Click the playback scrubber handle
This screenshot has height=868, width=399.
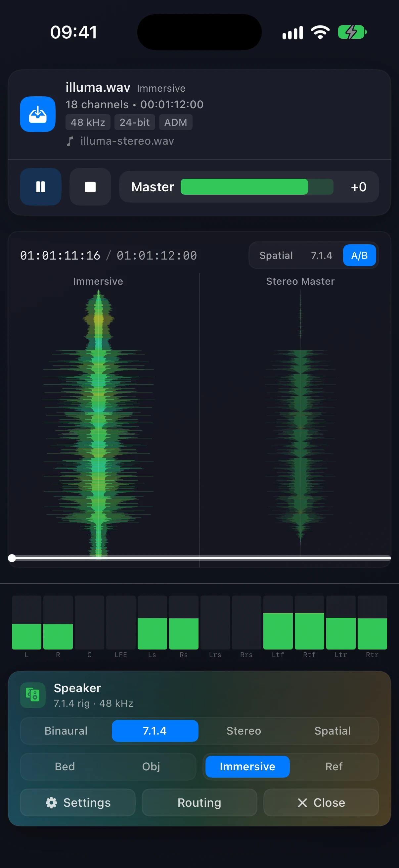tap(12, 558)
